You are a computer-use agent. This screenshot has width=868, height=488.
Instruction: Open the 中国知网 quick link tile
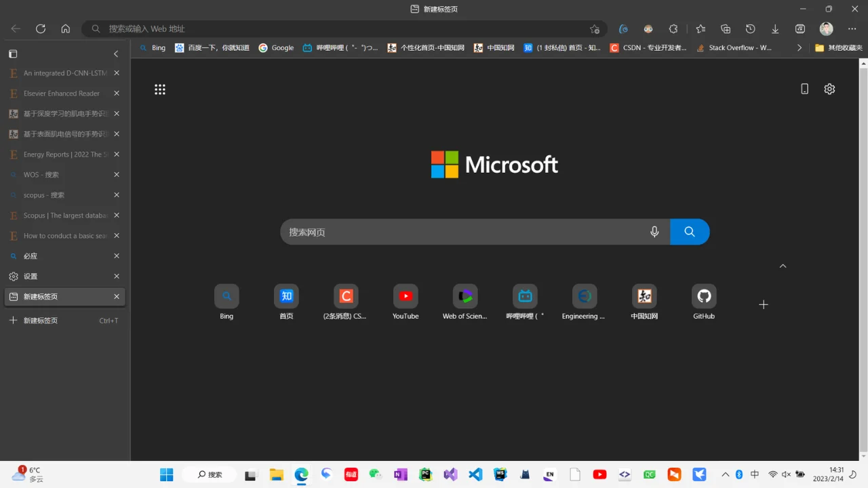pos(644,302)
